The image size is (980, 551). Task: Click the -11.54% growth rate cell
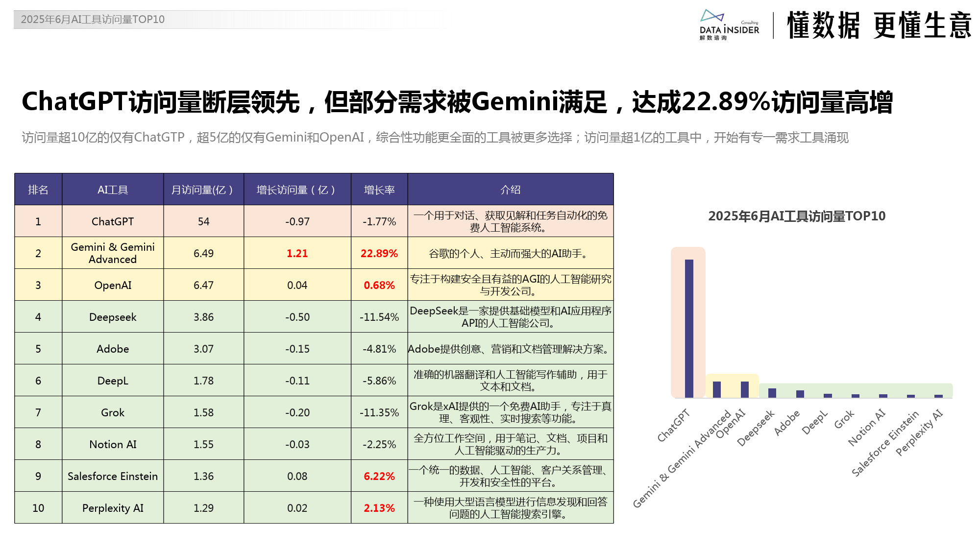[x=379, y=317]
